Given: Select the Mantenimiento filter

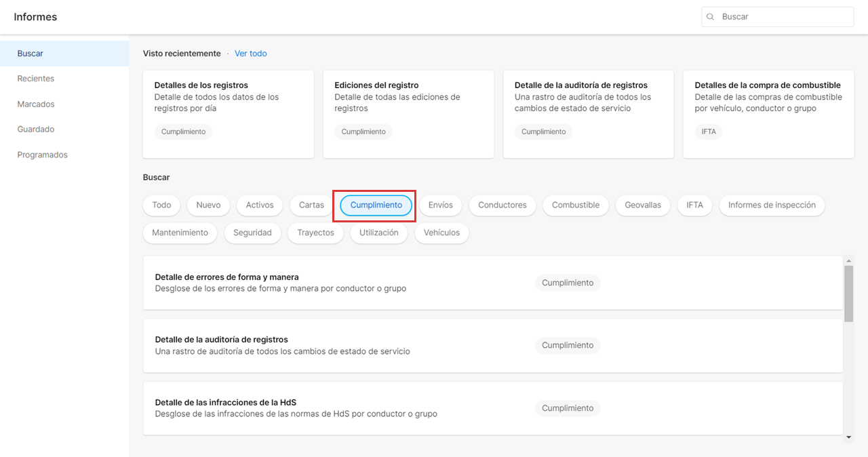Looking at the screenshot, I should click(x=180, y=233).
